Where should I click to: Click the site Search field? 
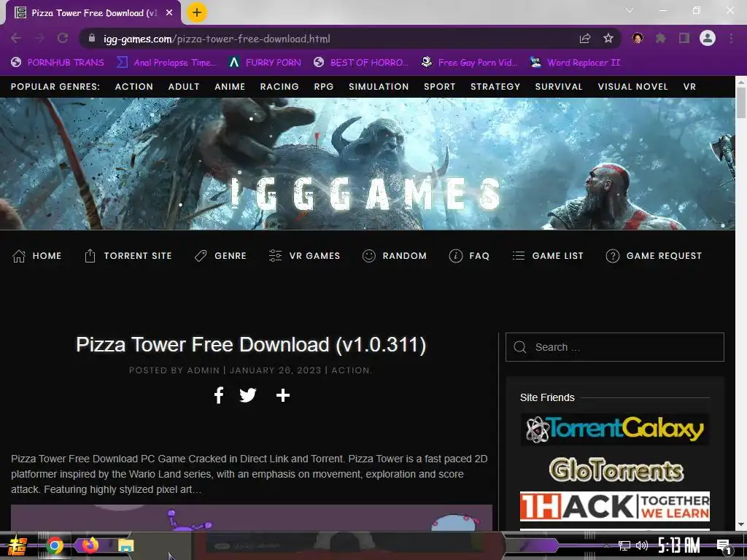pos(614,347)
